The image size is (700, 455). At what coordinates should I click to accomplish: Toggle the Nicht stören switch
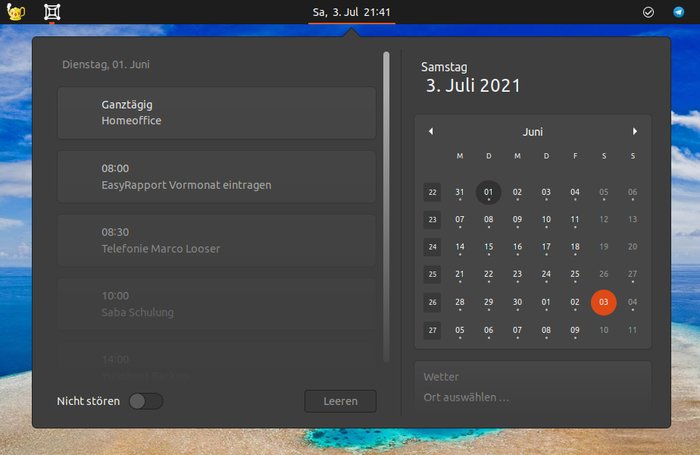(x=146, y=401)
